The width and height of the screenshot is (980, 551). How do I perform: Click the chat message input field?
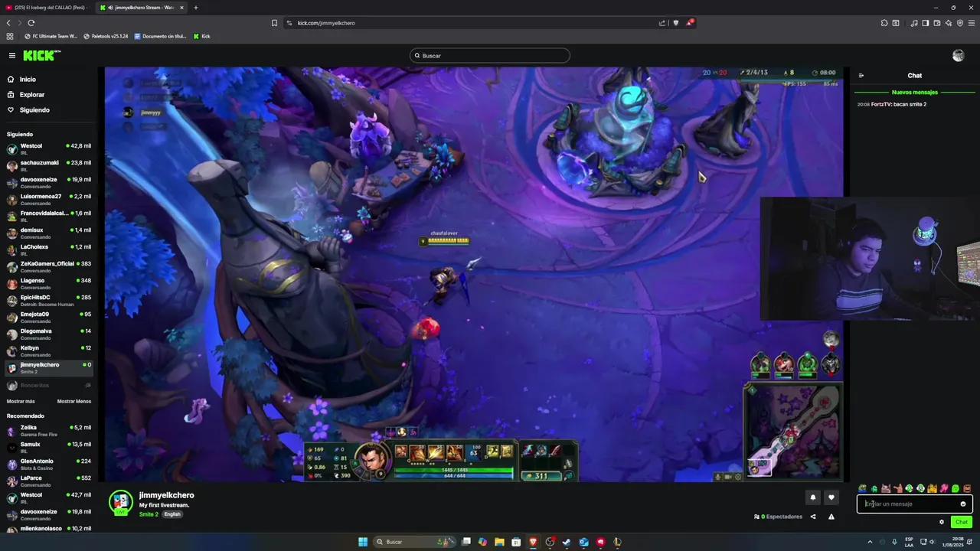pos(915,504)
